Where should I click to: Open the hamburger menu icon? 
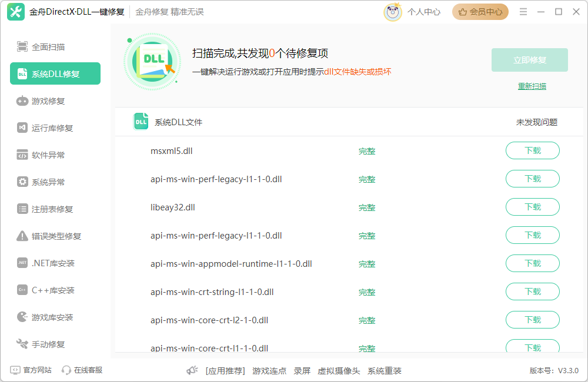tap(523, 12)
